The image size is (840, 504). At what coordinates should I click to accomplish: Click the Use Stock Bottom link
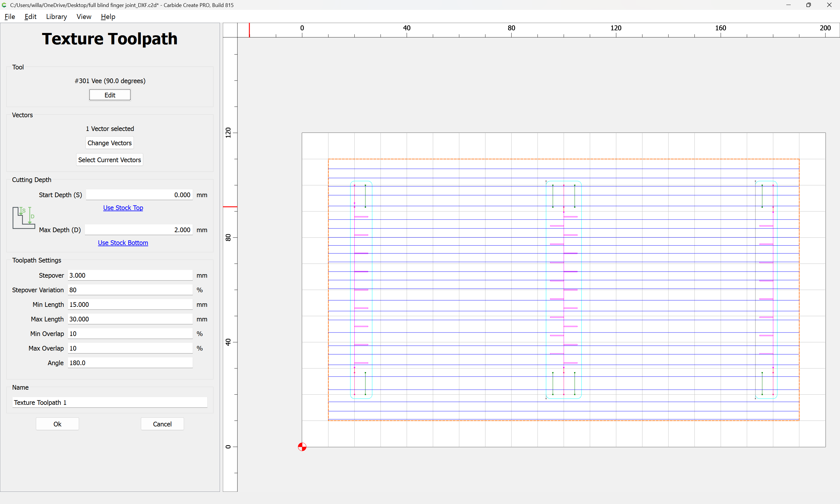coord(123,243)
